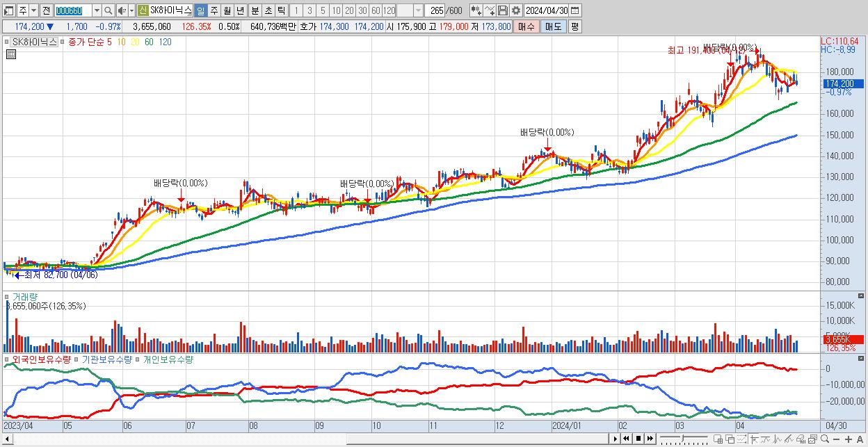This screenshot has width=868, height=447.
Task: Click the stacked chart frames icon
Action: pyautogui.click(x=813, y=439)
